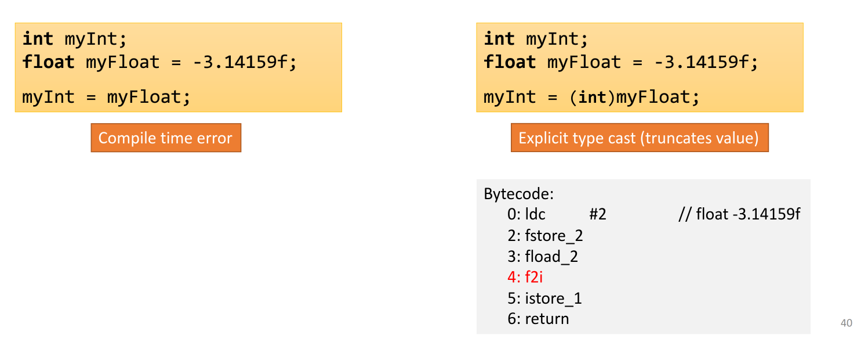Click the '#2' constant pool operand

coord(597,215)
